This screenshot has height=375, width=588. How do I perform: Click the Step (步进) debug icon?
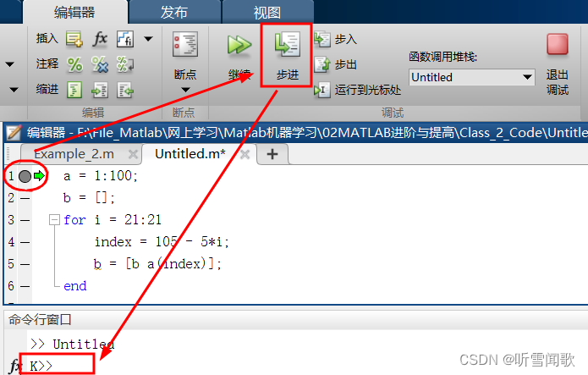287,45
